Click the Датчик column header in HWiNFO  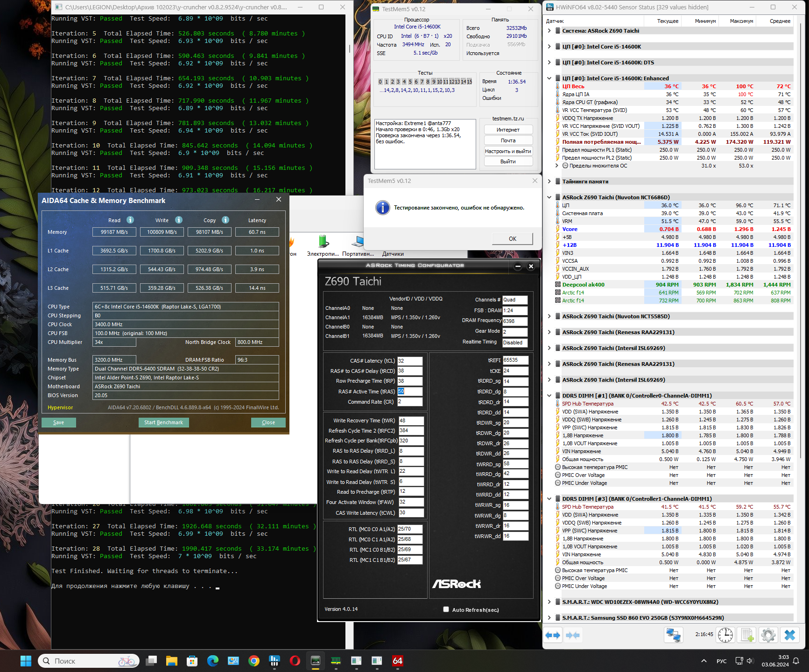pos(594,21)
